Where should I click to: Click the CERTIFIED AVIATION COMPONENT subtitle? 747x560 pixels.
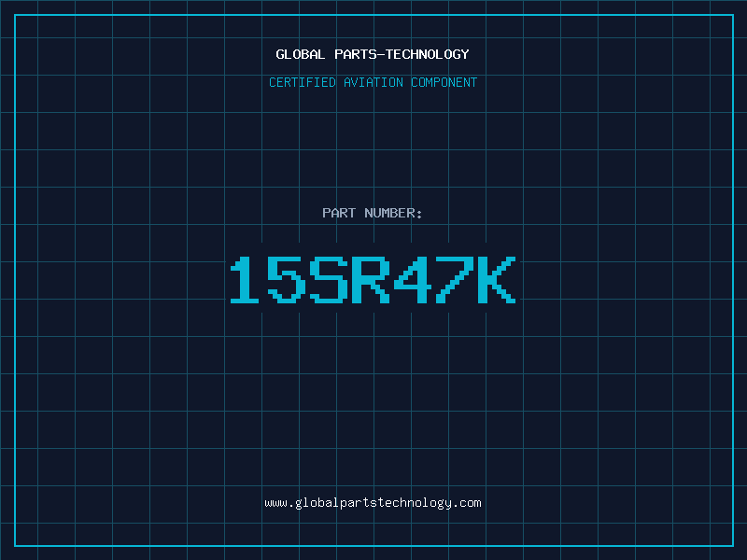(x=373, y=82)
